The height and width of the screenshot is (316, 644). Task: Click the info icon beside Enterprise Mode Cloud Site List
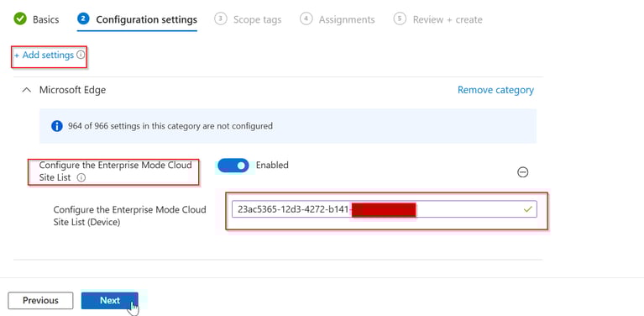[81, 177]
